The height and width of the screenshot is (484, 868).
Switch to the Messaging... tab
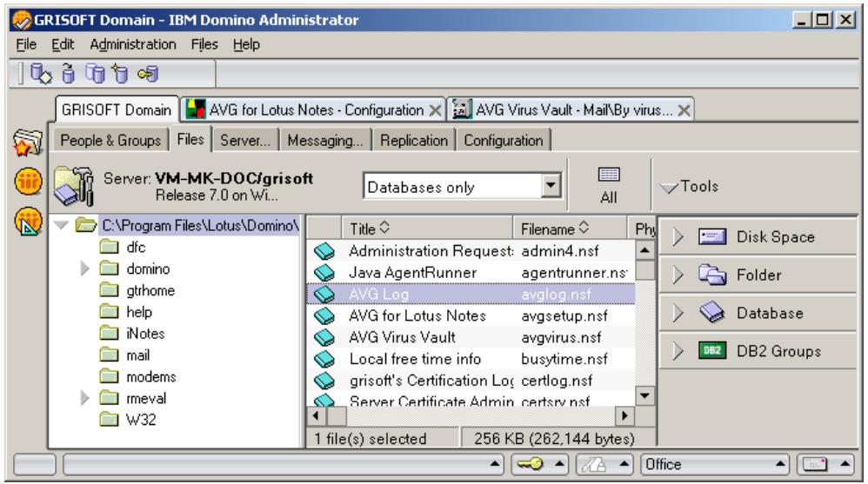click(325, 141)
